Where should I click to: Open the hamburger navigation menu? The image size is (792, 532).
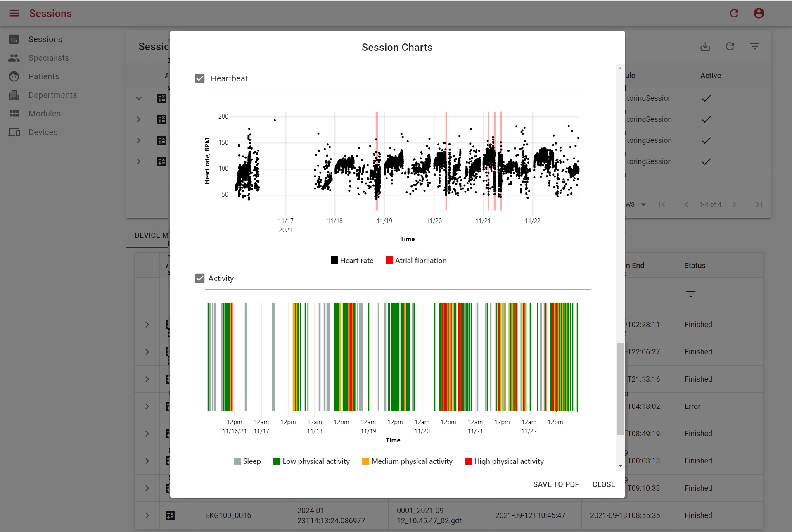[14, 13]
